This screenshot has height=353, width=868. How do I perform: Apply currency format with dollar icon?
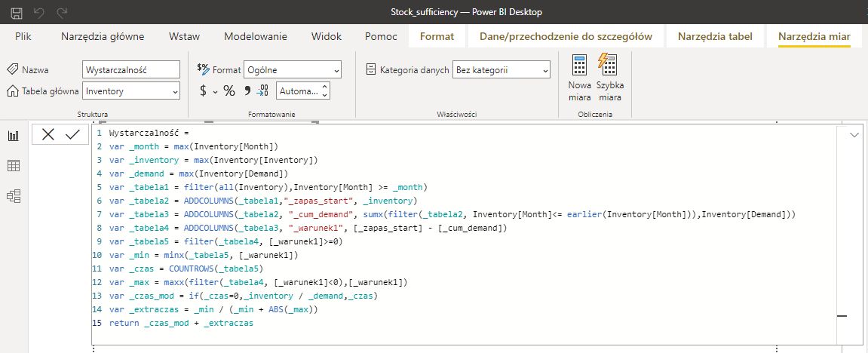pyautogui.click(x=203, y=91)
